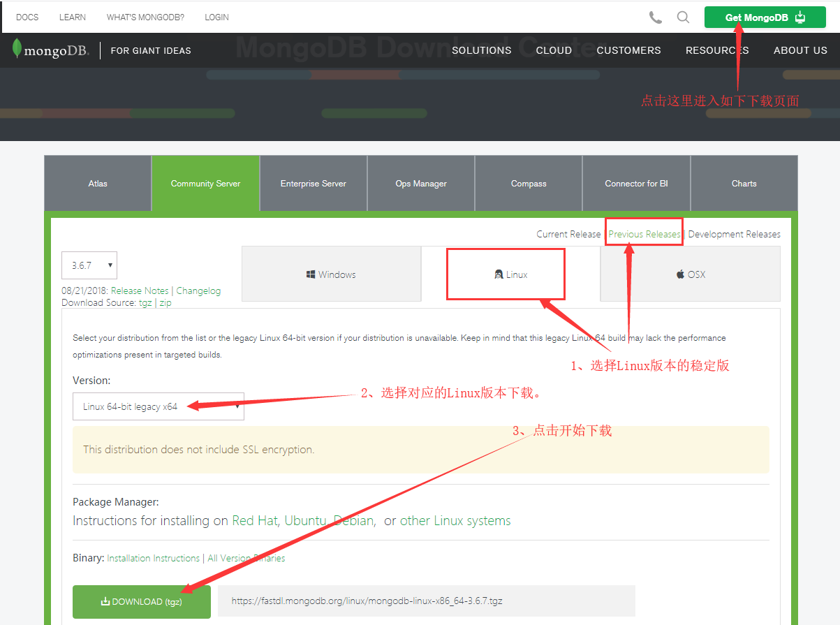The image size is (840, 625).
Task: Open the ABOUT US menu
Action: pos(800,50)
